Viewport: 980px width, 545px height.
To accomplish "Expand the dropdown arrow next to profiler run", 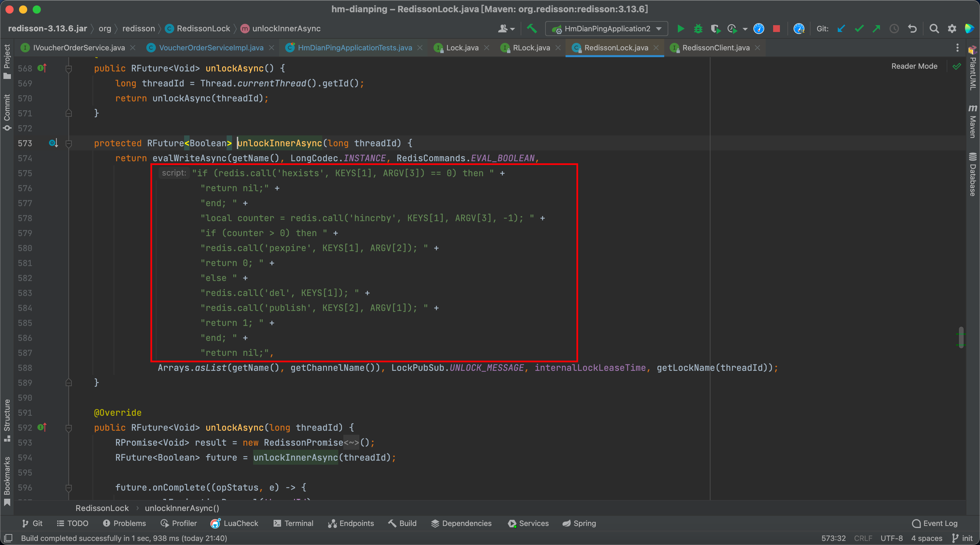I will click(745, 29).
